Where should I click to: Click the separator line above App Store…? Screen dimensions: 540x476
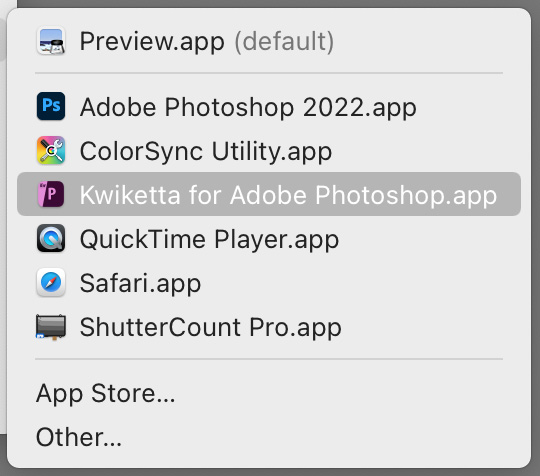coord(269,359)
